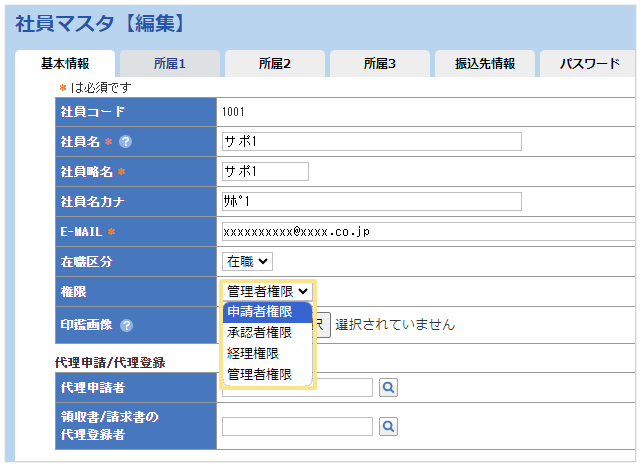Collapse the 権限 dropdown showing 管理者権限
The width and height of the screenshot is (641, 466).
[267, 291]
